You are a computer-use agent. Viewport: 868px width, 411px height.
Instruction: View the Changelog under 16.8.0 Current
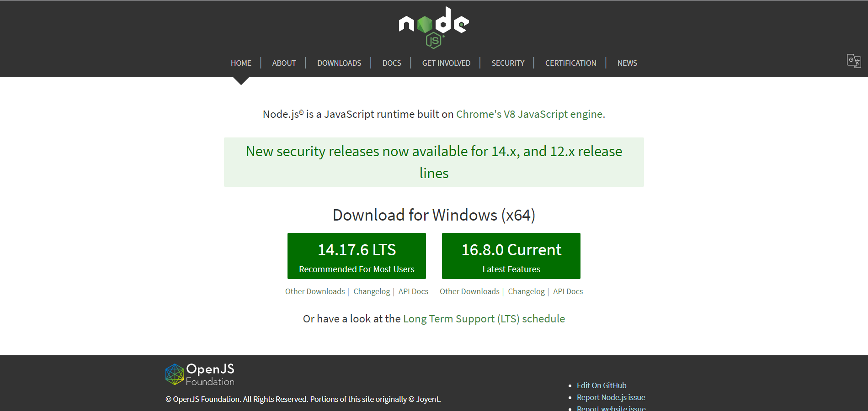pos(526,291)
